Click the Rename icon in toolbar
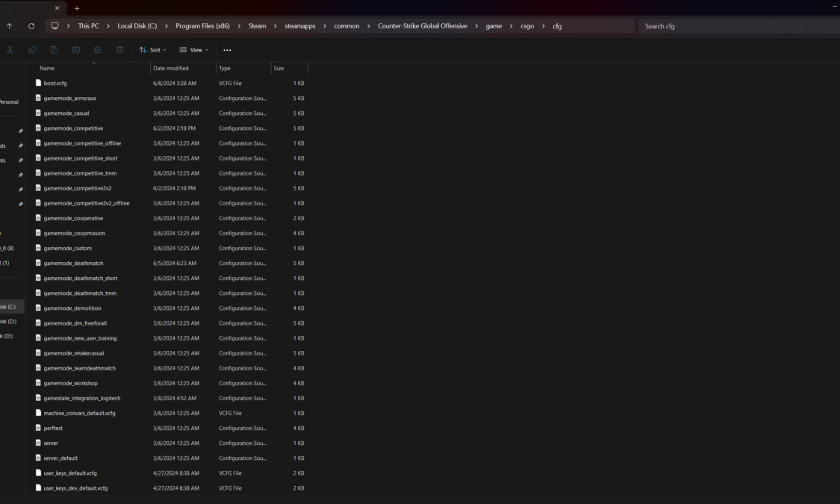 click(76, 50)
